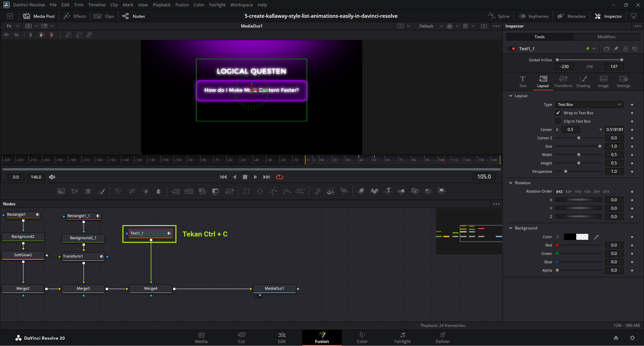
Task: Click the Brightness Contrast tool icon
Action: (x=146, y=191)
